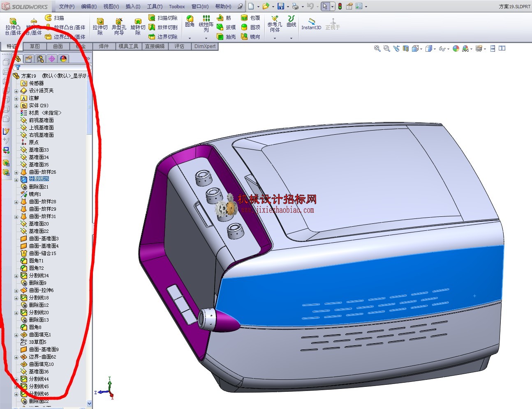Select the Boundary Cut (边界切除) tool
This screenshot has width=532, height=409.
tap(163, 37)
